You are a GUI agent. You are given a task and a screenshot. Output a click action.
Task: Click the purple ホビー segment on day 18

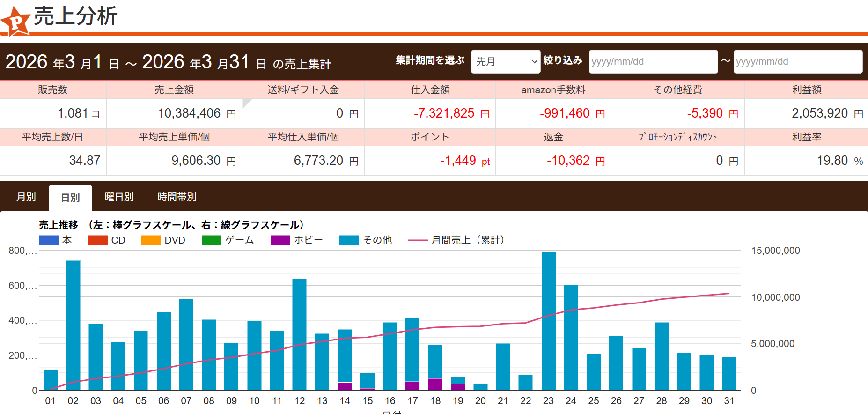coord(435,384)
